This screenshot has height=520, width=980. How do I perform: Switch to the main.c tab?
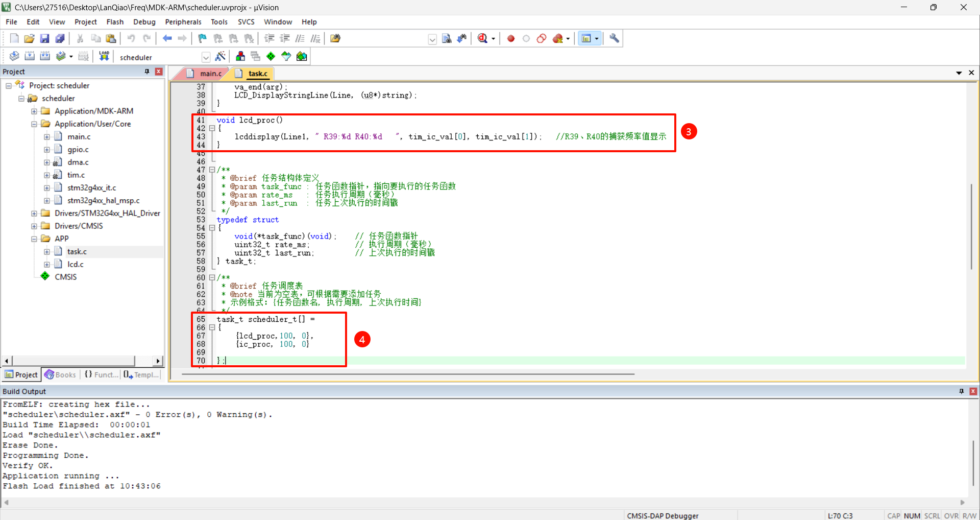click(210, 74)
